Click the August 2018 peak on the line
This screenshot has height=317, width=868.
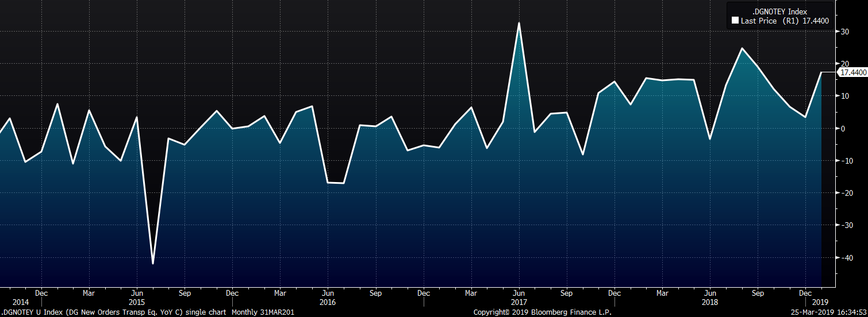742,48
